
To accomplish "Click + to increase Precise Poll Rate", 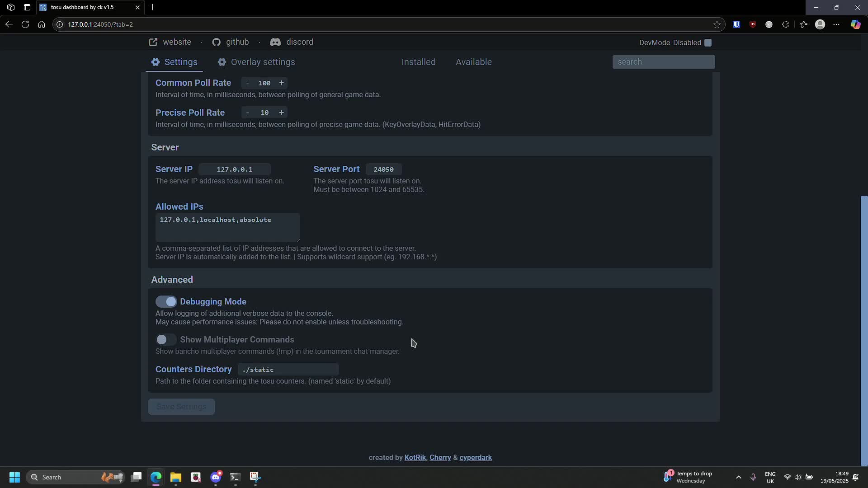I will click(x=281, y=113).
